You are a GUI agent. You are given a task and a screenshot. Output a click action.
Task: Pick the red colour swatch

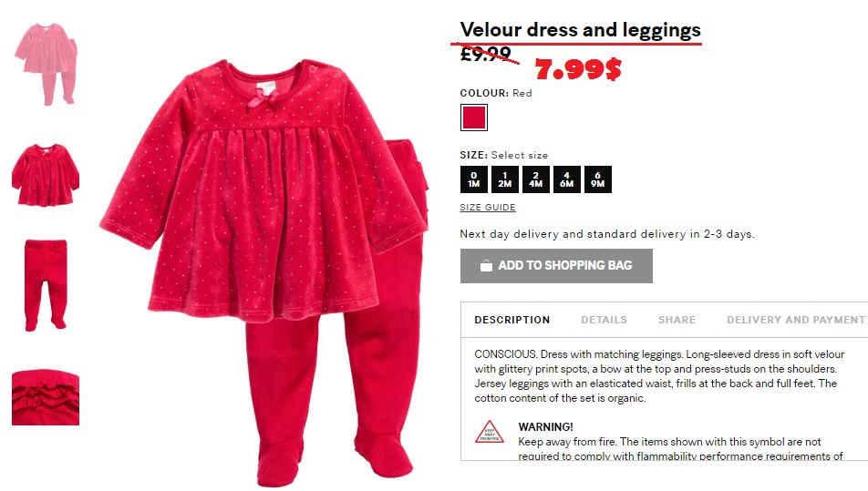pyautogui.click(x=474, y=118)
